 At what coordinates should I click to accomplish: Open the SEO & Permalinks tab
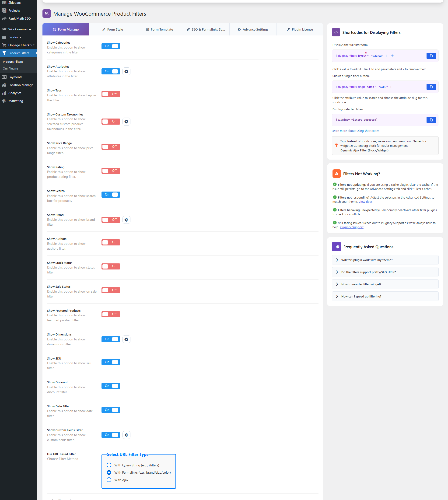(x=206, y=29)
